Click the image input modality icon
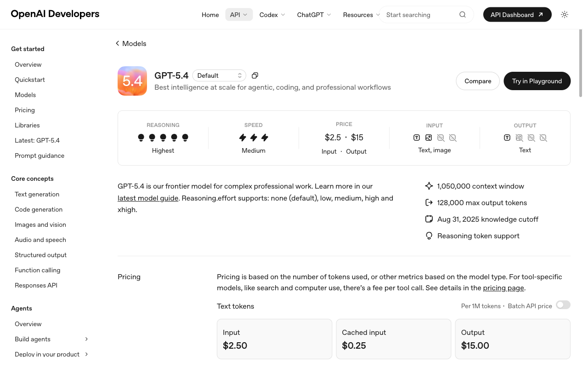The width and height of the screenshot is (588, 368). (429, 138)
